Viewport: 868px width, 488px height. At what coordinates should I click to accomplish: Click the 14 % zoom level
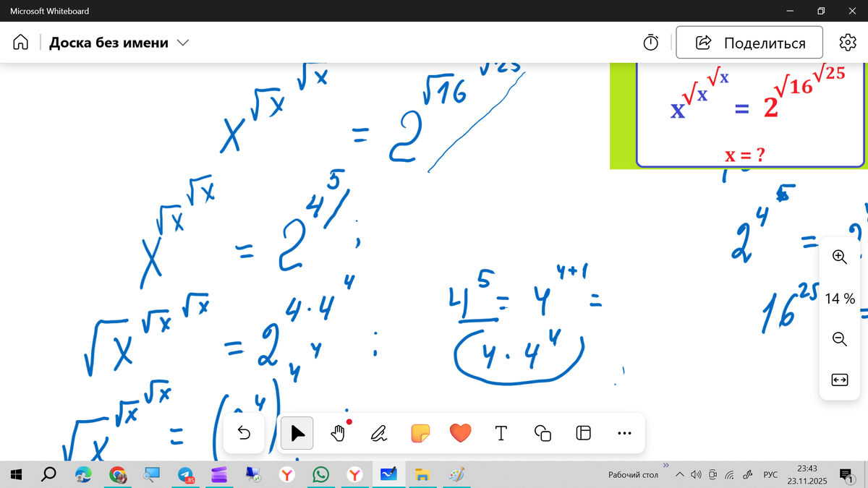point(839,298)
